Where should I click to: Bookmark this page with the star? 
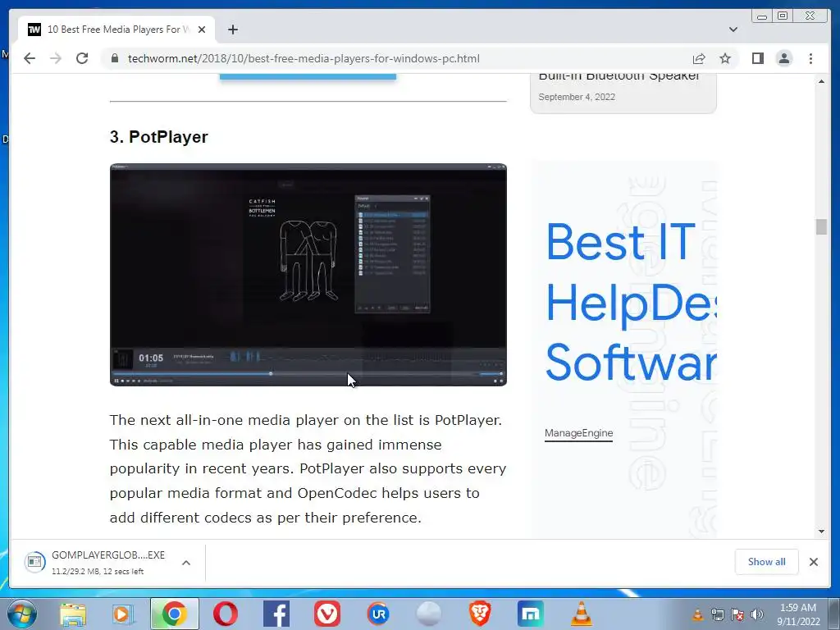[x=725, y=58]
